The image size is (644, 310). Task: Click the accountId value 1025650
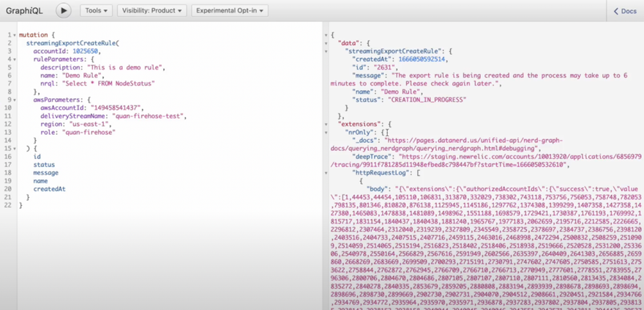(83, 51)
